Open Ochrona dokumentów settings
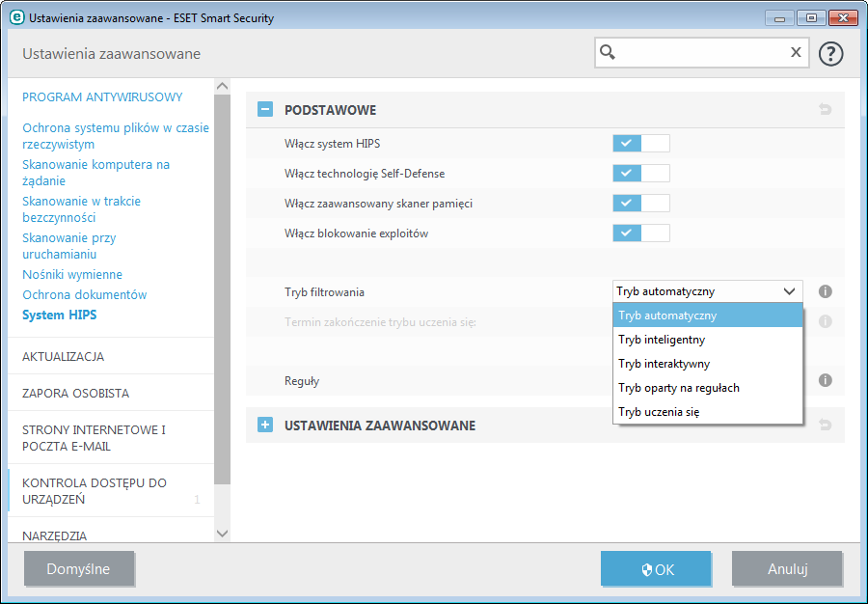Image resolution: width=868 pixels, height=604 pixels. (84, 294)
